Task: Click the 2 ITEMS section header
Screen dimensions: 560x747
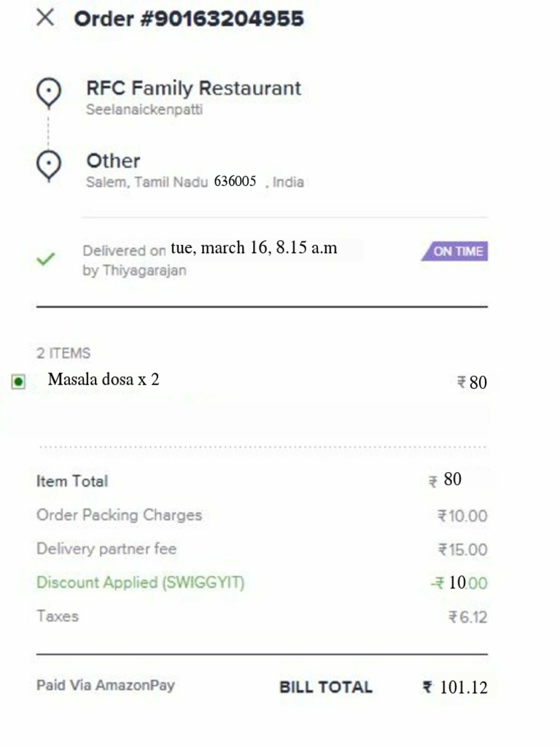Action: (63, 353)
